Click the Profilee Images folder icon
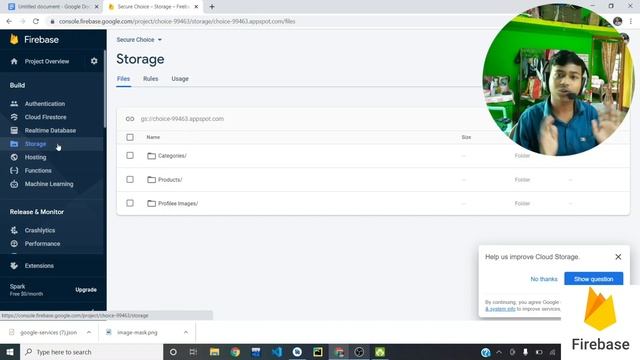 [151, 203]
